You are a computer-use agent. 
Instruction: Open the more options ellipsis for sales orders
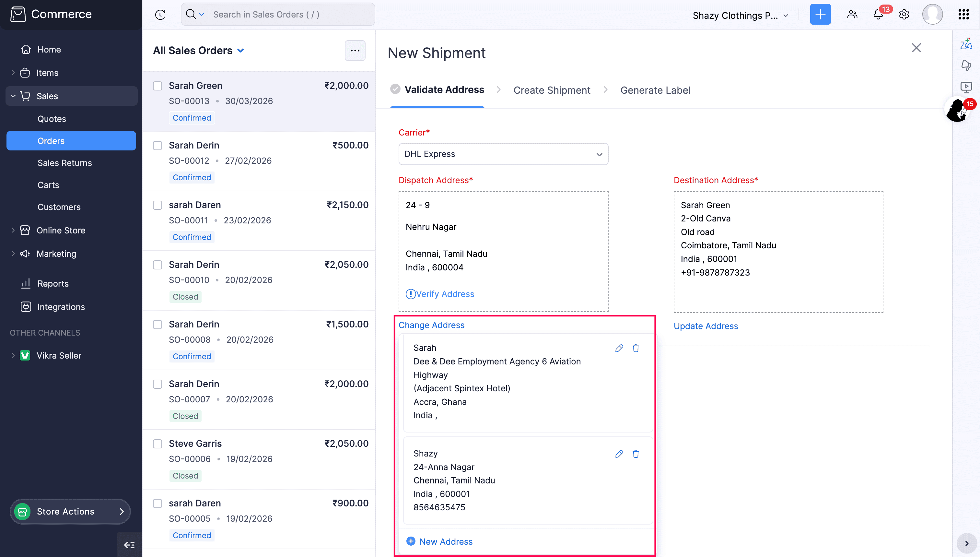[x=355, y=51]
